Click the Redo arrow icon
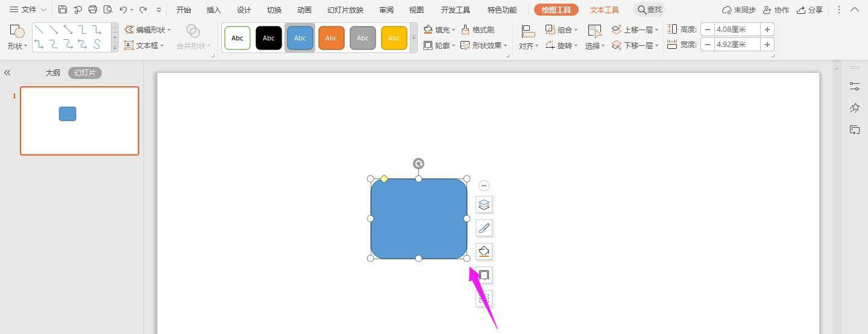The width and height of the screenshot is (868, 334). [143, 10]
